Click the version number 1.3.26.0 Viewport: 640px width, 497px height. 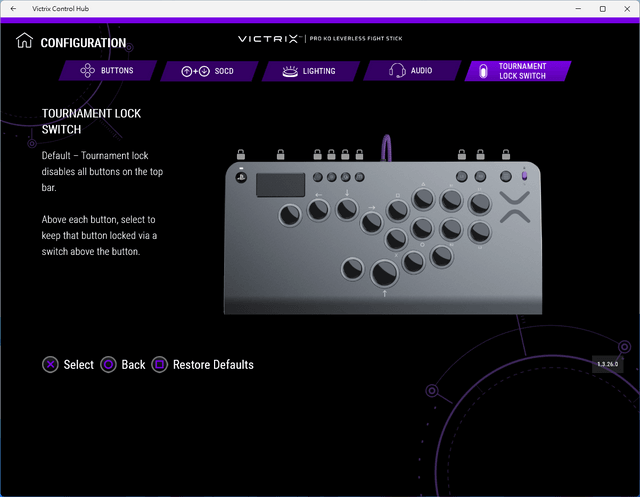[x=607, y=364]
